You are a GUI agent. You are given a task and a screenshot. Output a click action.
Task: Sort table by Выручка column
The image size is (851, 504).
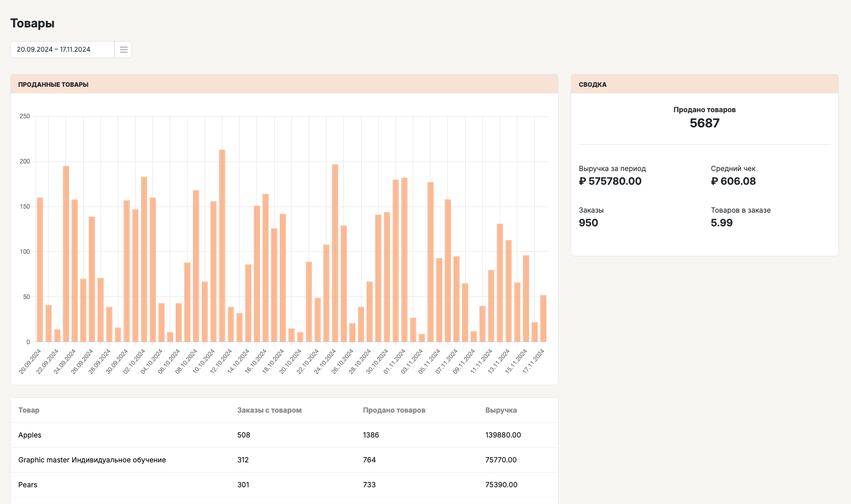501,410
